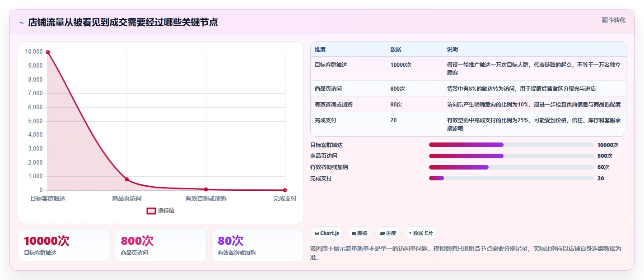Click the chart data point for 商品页访问
644x280 pixels.
tap(127, 179)
